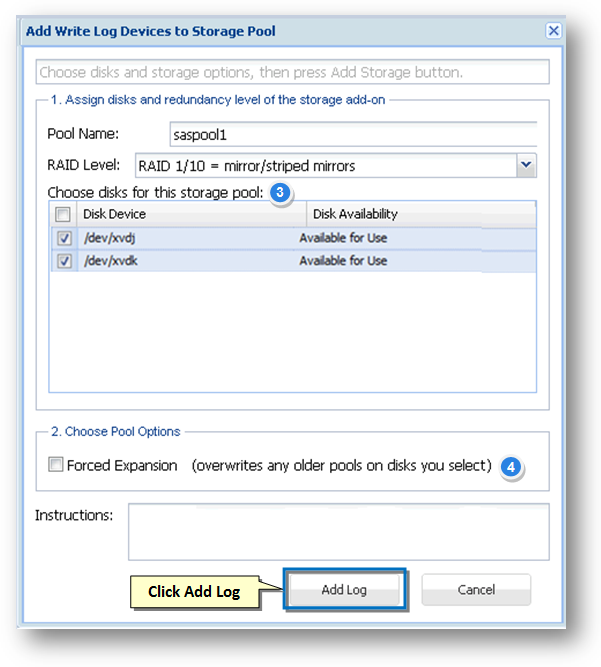Image resolution: width=601 pixels, height=667 pixels.
Task: Select the /dev/xvdj disk row name
Action: coord(109,238)
